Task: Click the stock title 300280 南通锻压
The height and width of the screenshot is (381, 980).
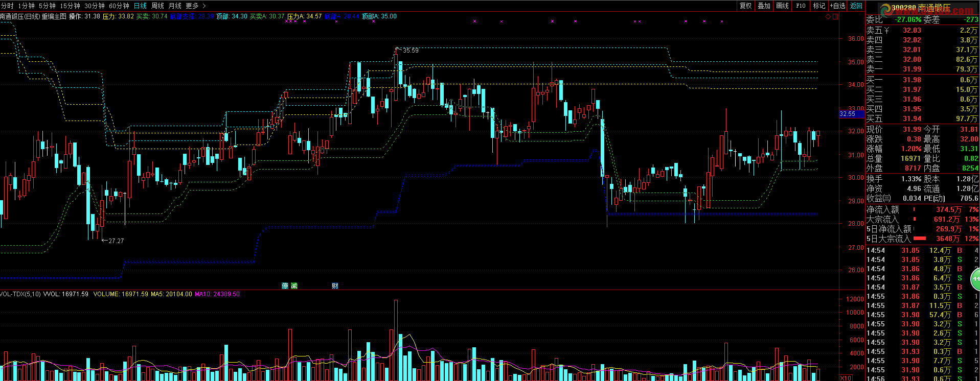Action: [x=921, y=8]
